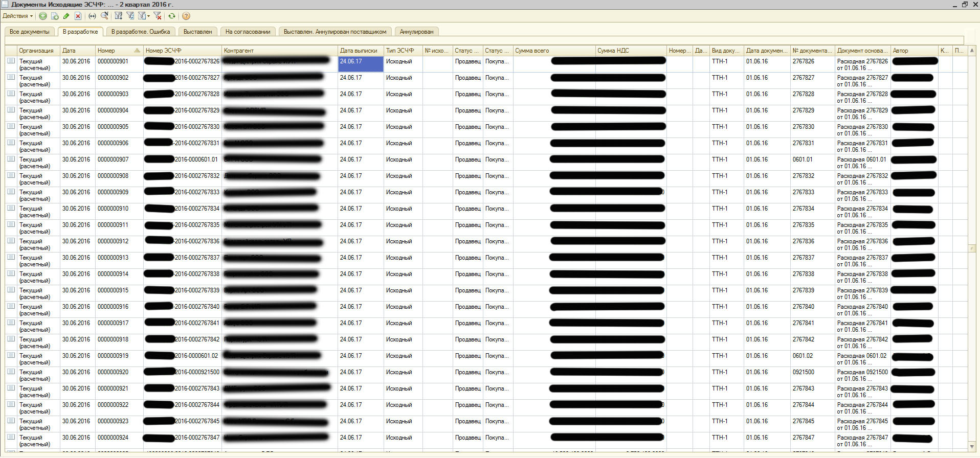Open the Выставлен tab
This screenshot has width=980, height=458.
click(x=197, y=32)
